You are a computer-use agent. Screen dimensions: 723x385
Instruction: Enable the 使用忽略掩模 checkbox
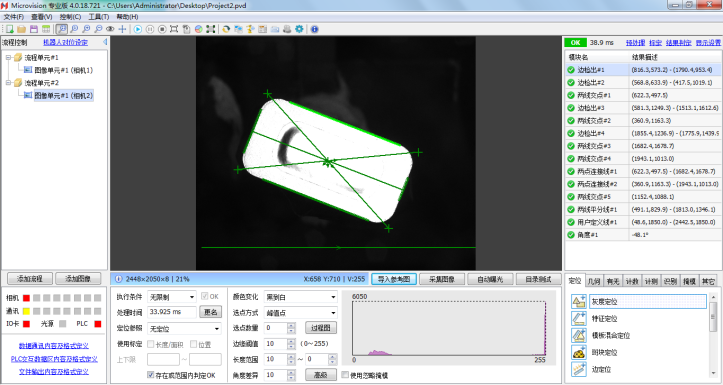(345, 375)
